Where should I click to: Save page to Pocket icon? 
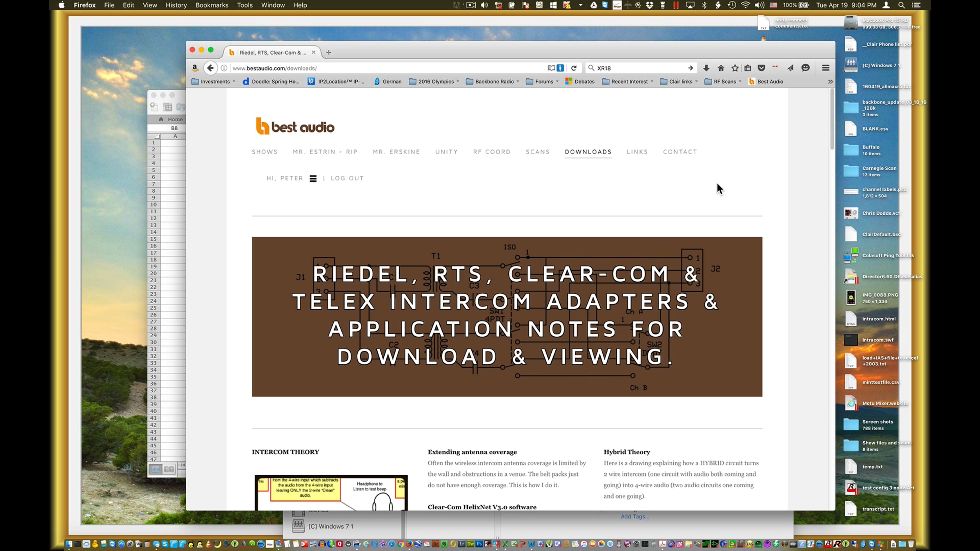pos(762,68)
